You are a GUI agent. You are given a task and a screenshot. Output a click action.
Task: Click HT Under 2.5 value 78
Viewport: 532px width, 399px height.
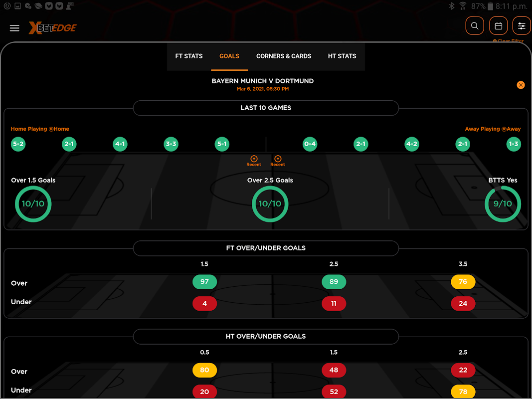click(x=463, y=392)
